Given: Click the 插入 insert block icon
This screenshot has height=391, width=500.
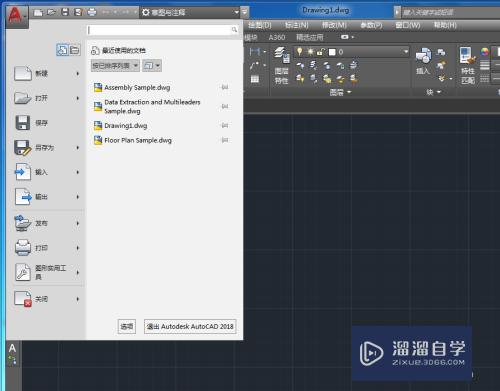Looking at the screenshot, I should pyautogui.click(x=423, y=56).
